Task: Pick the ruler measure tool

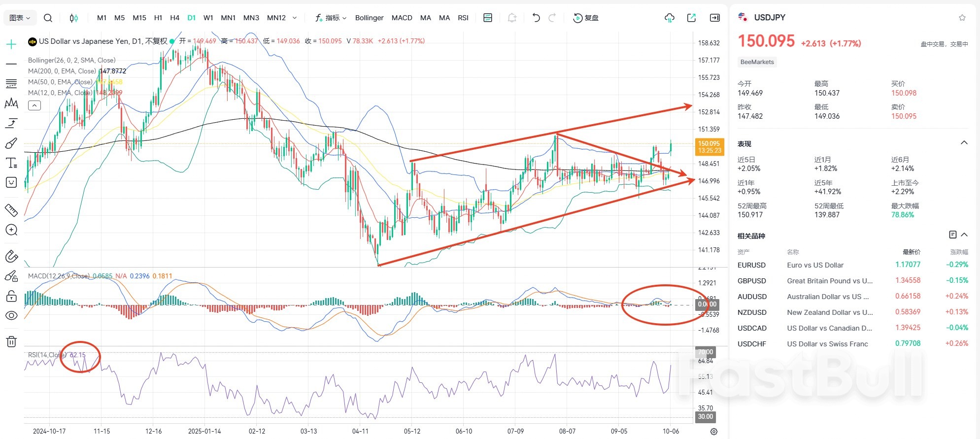Action: click(11, 210)
